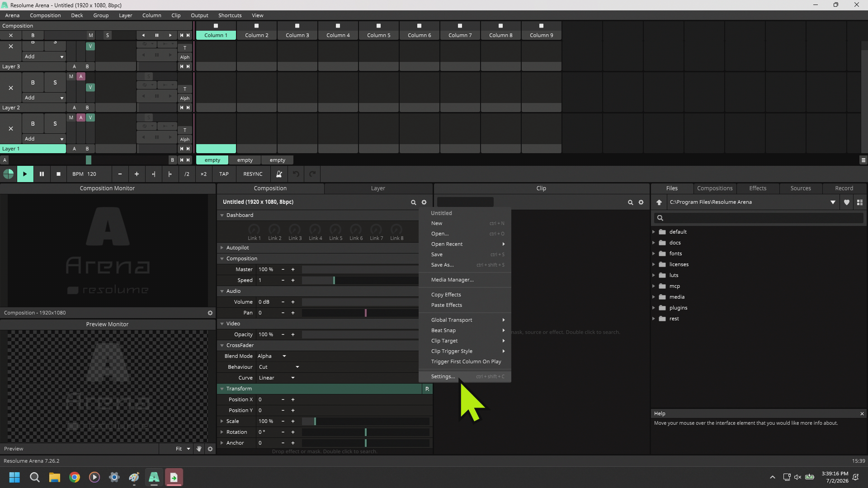
Task: Double the BPM with the ×2 button
Action: (x=203, y=174)
